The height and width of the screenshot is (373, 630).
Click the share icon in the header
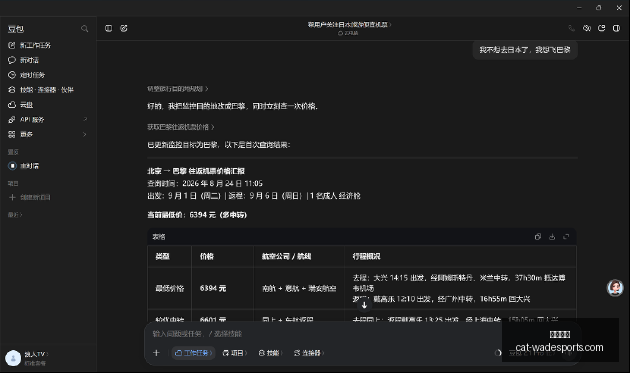coord(601,28)
